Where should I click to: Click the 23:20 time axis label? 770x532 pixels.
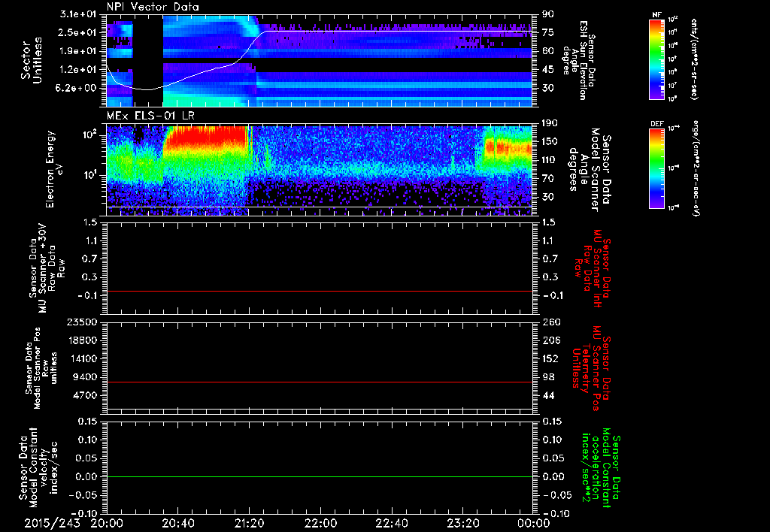[x=463, y=523]
